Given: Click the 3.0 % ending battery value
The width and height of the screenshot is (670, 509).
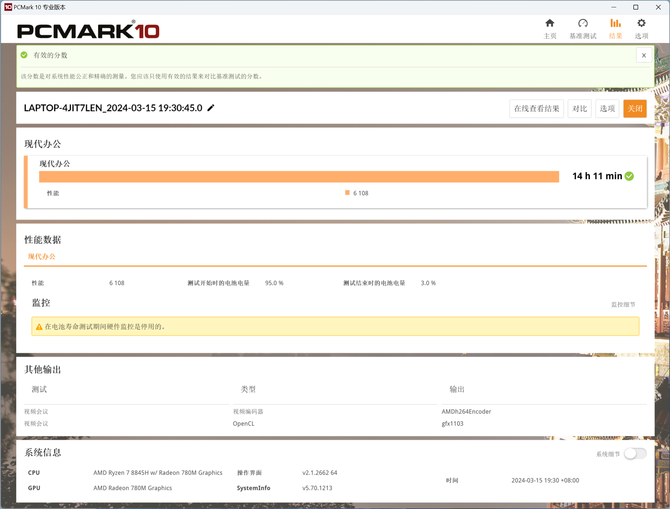Looking at the screenshot, I should point(428,283).
